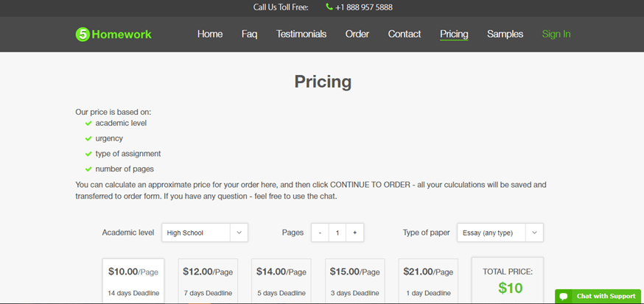
Task: Select the $12.00/Page 7 days deadline card
Action: [x=208, y=281]
